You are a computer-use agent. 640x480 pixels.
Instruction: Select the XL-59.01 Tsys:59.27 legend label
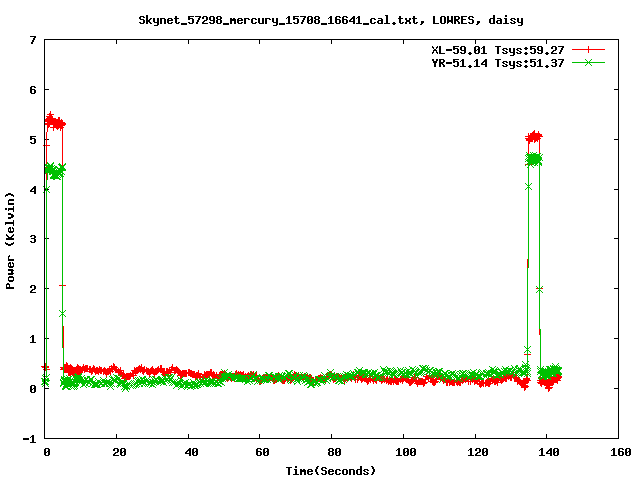click(498, 50)
